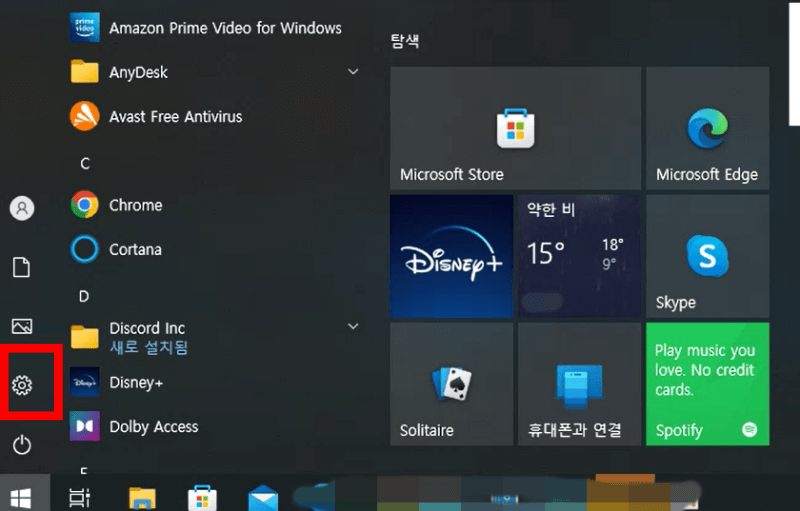
Task: Expand the Discord Inc folder chevron
Action: point(353,326)
